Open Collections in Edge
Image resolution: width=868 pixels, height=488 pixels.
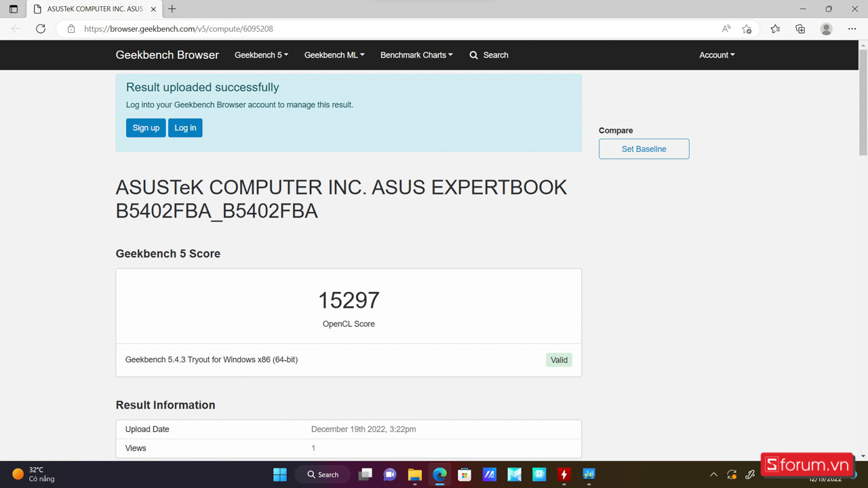pyautogui.click(x=800, y=28)
